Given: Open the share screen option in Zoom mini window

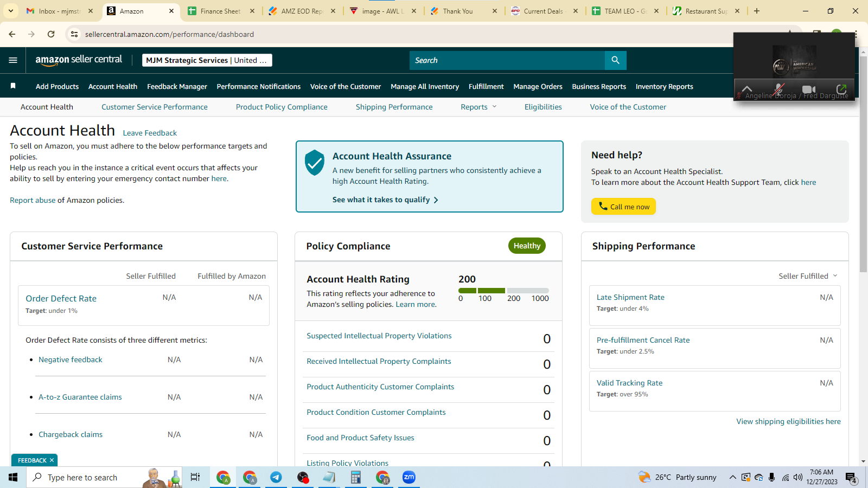Looking at the screenshot, I should point(841,89).
